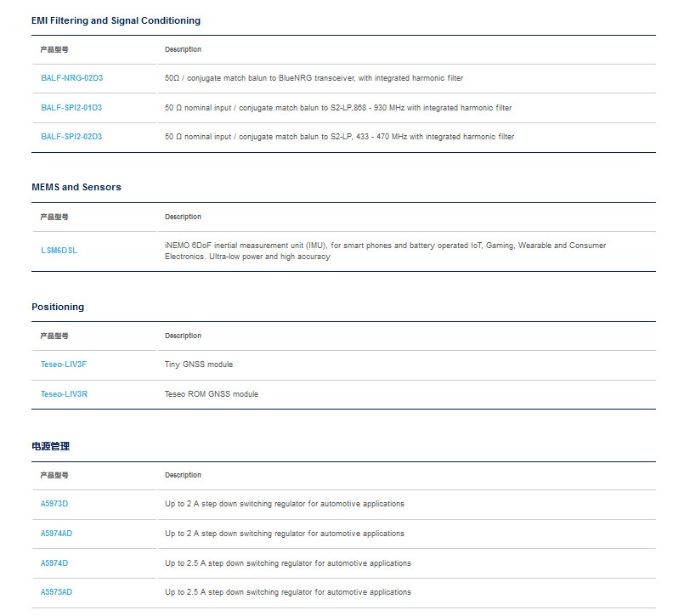Viewport: 690px width, 616px height.
Task: Open the A5975AD regulator link
Action: point(56,592)
